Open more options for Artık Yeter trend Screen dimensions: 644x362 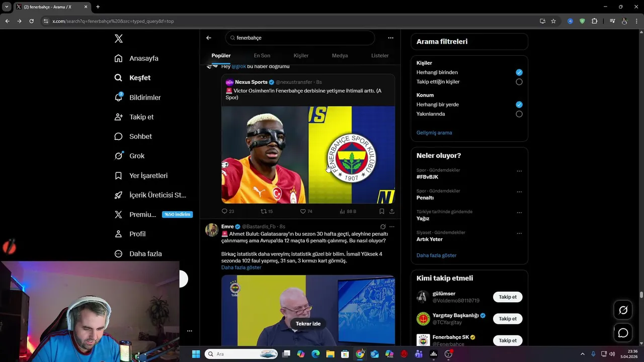pos(519,233)
